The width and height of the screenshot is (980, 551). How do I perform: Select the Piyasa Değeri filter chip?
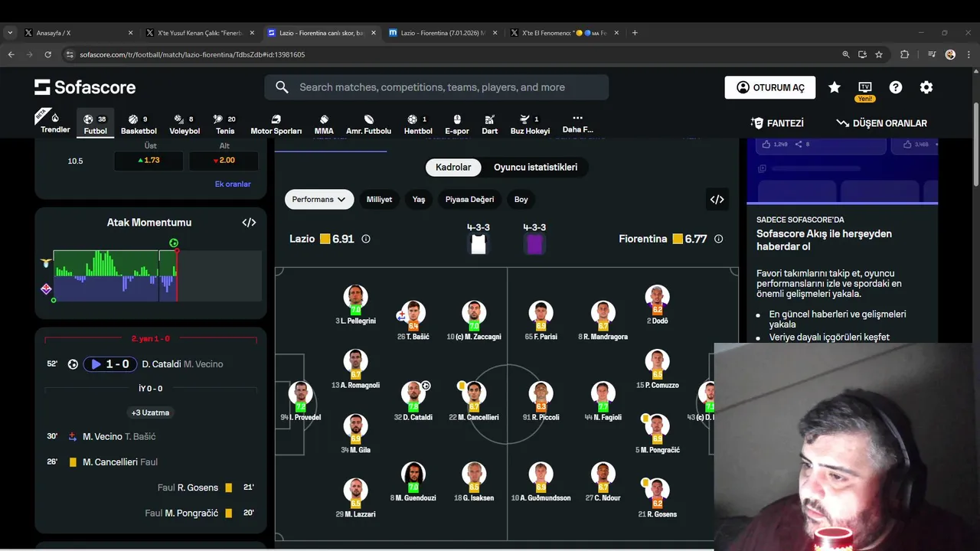point(469,199)
